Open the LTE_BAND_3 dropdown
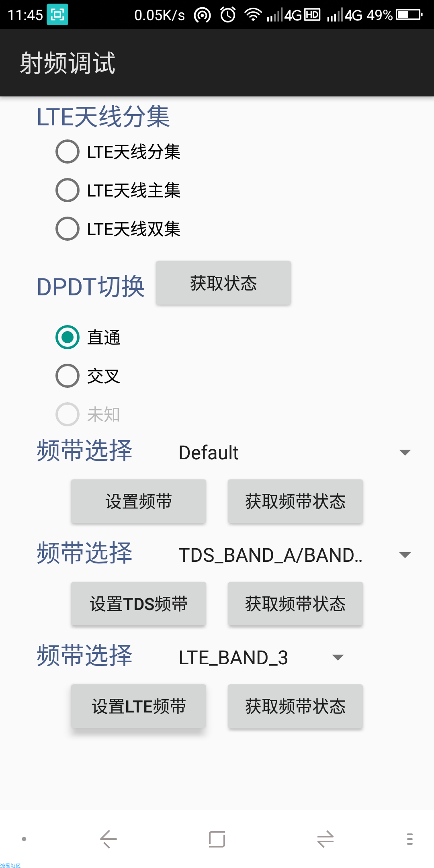The width and height of the screenshot is (434, 868). 261,657
